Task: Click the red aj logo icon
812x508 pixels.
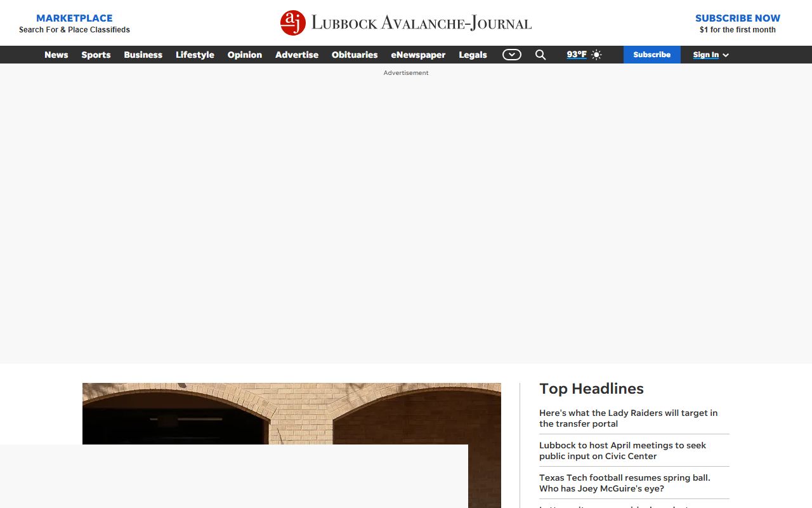Action: pyautogui.click(x=293, y=23)
